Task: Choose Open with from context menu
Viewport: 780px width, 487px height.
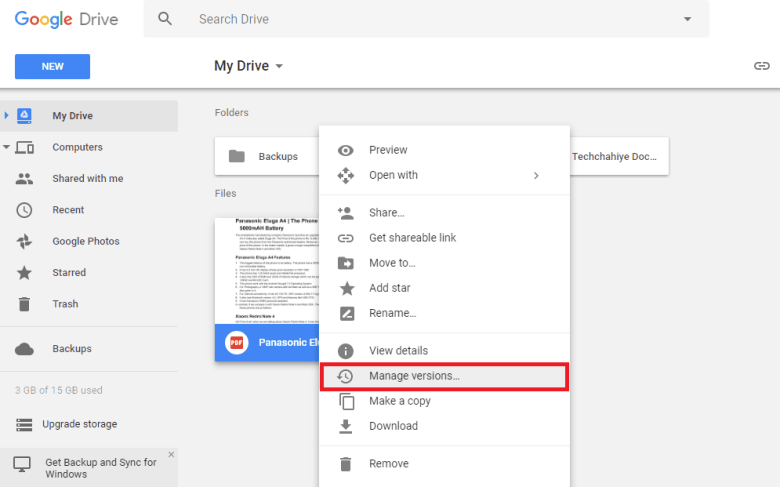Action: tap(393, 175)
